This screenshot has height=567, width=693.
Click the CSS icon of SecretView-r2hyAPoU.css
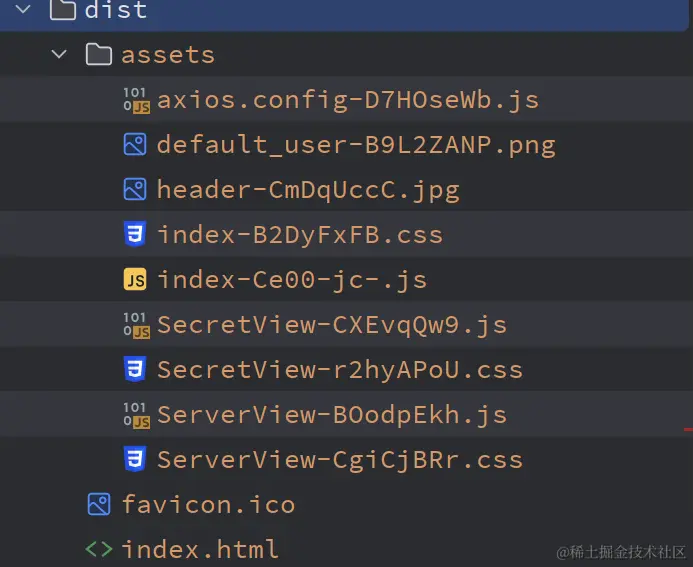point(135,369)
